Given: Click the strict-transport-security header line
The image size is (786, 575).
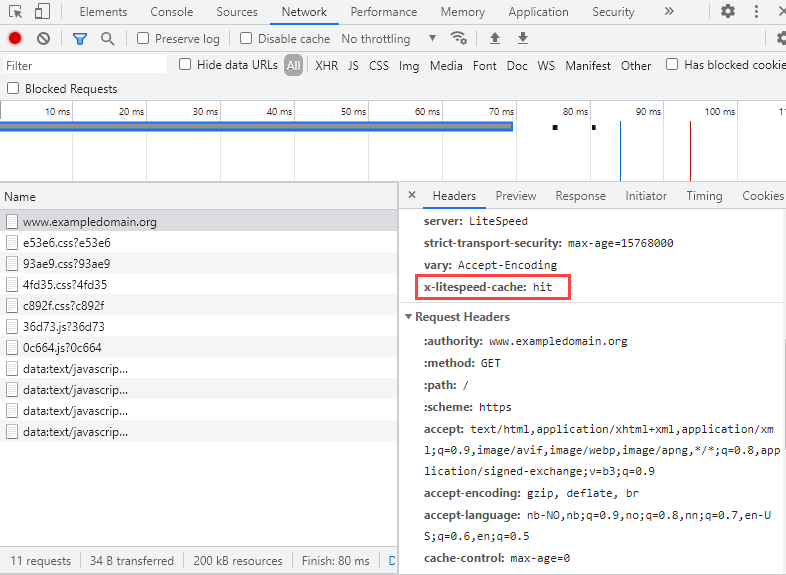Looking at the screenshot, I should 548,243.
